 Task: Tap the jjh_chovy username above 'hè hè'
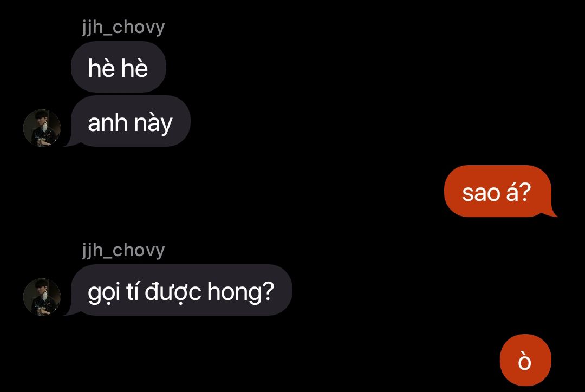123,28
